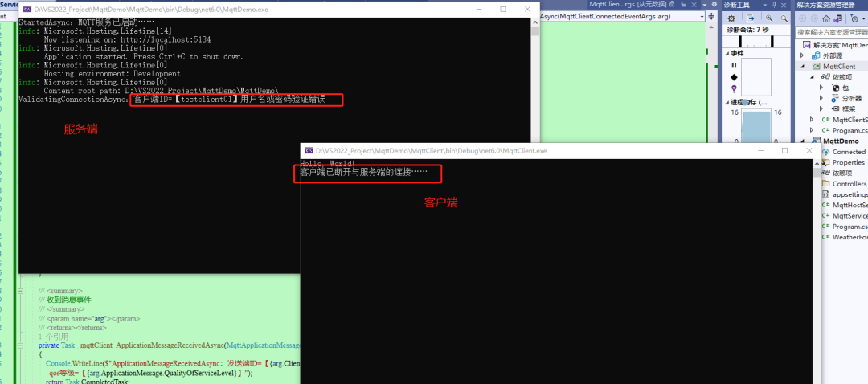Toggle auto-hide pin of diagnostics panel
The width and height of the screenshot is (868, 384).
click(x=775, y=5)
